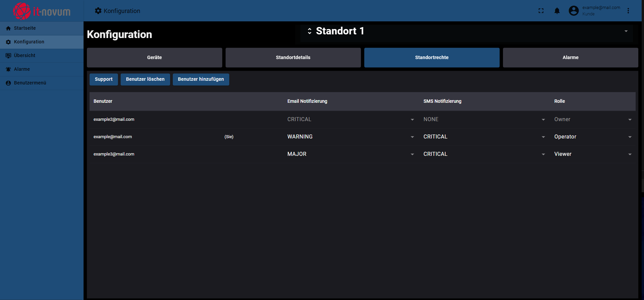
Task: Expand the Standort 1 location dropdown
Action: 626,31
